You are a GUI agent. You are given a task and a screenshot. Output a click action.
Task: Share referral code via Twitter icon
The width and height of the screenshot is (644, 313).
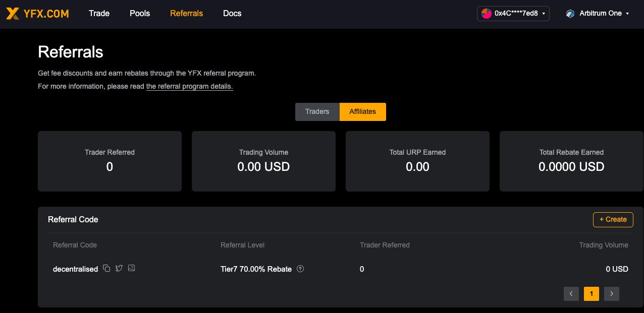[x=119, y=268]
